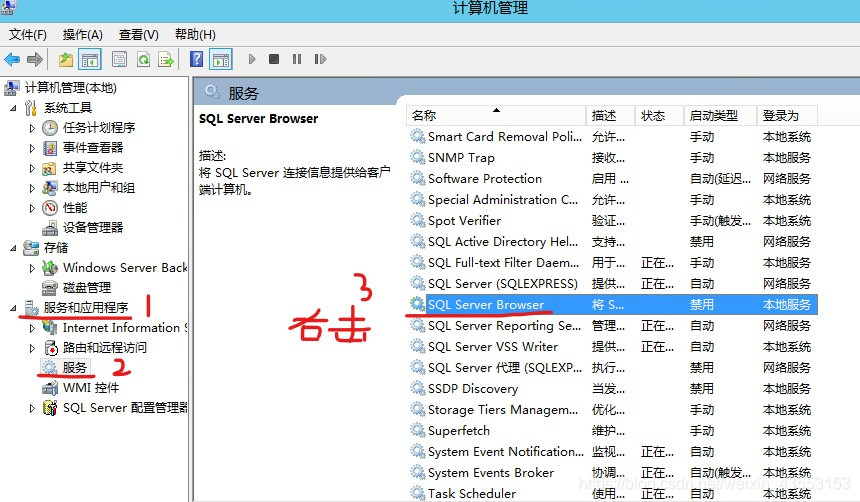Click the Stop Service square button
Image resolution: width=860 pixels, height=502 pixels.
click(274, 59)
